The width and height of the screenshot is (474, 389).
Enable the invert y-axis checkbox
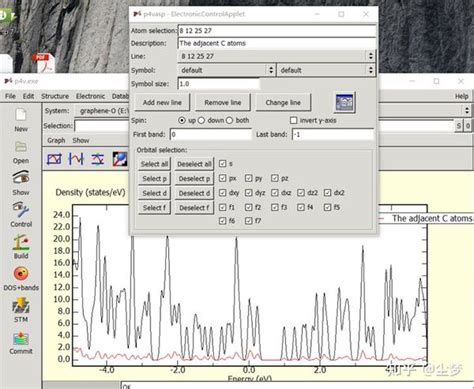(x=293, y=120)
